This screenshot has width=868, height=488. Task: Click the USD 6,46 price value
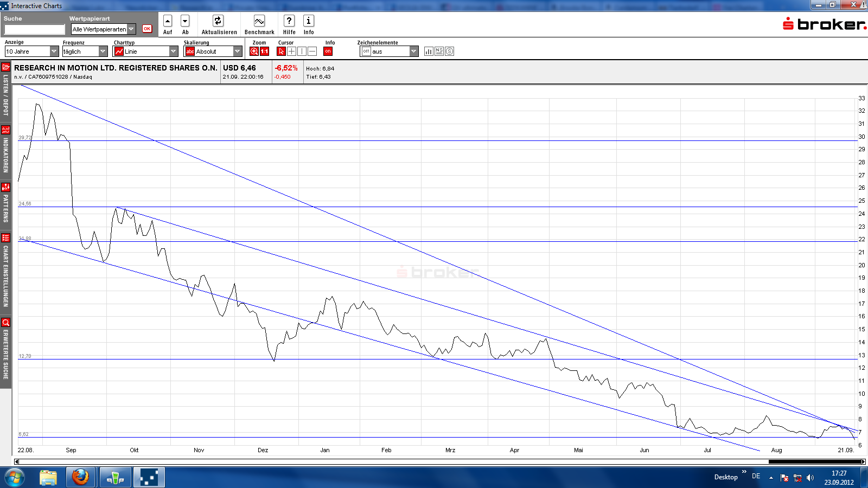click(x=239, y=68)
